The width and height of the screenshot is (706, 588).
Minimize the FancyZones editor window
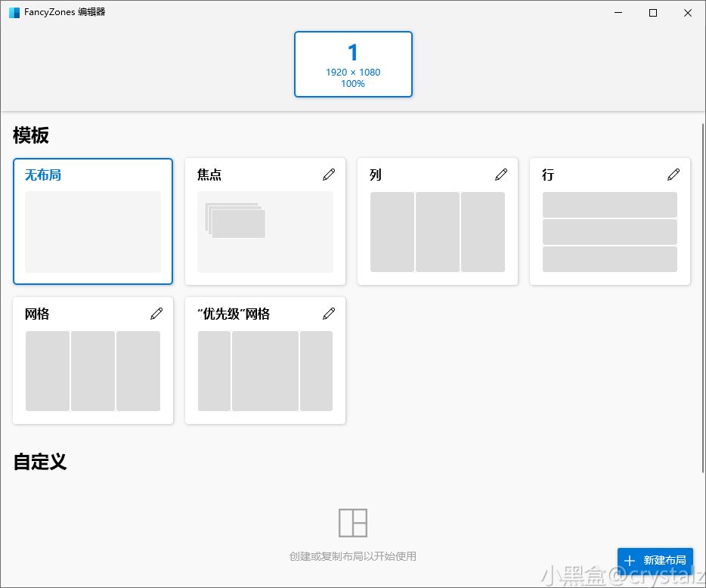pos(618,13)
